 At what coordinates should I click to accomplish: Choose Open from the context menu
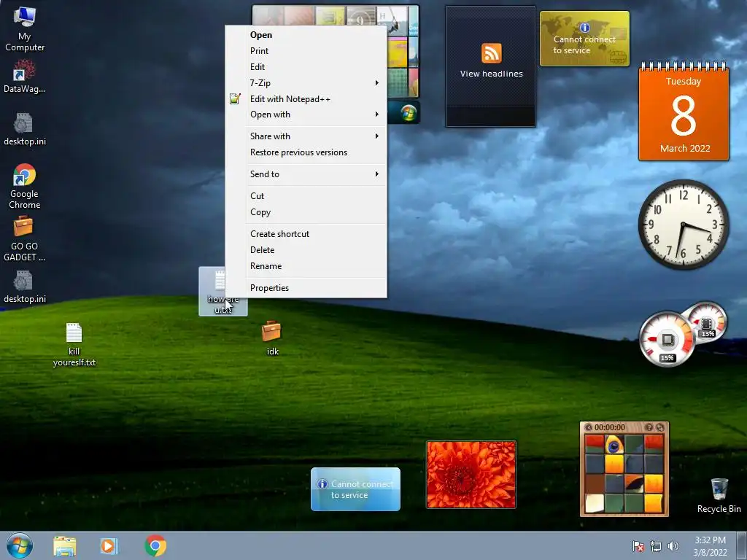point(306,35)
